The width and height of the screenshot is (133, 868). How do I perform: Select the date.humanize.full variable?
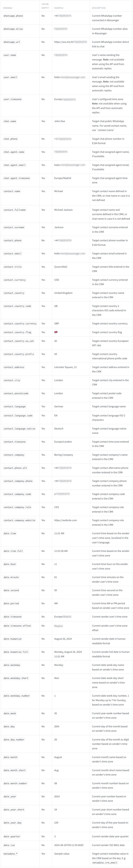[16, 652]
